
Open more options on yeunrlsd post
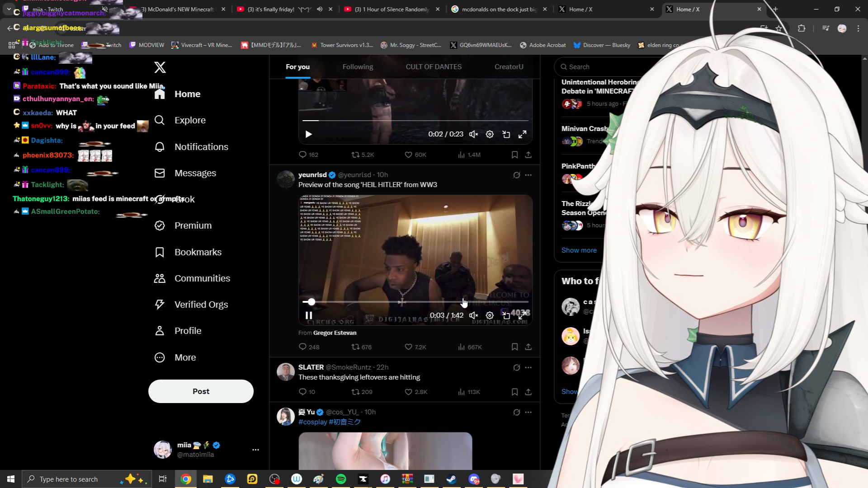tap(528, 175)
